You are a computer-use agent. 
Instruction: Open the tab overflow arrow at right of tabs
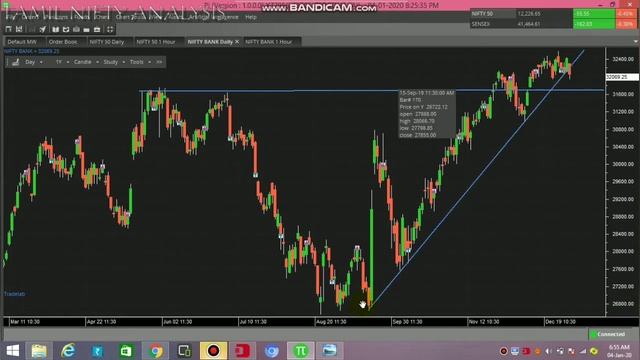[x=636, y=42]
